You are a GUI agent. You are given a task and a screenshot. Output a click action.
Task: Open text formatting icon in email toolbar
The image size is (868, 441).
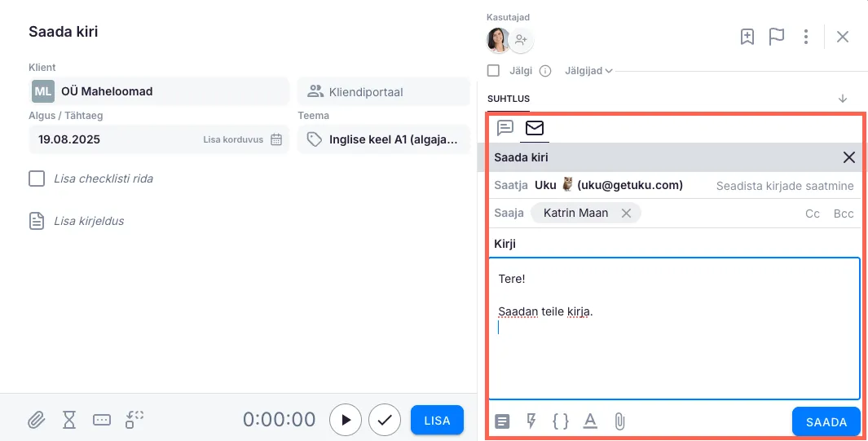coord(590,421)
